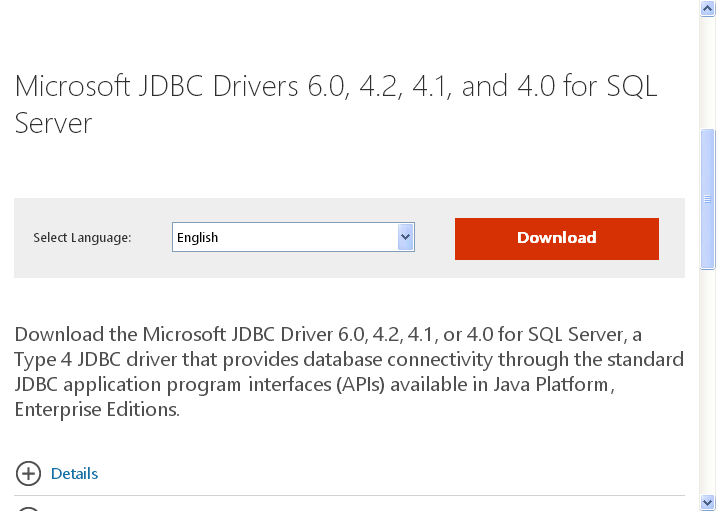Click the scrollbar down arrow
The height and width of the screenshot is (511, 716).
click(707, 502)
